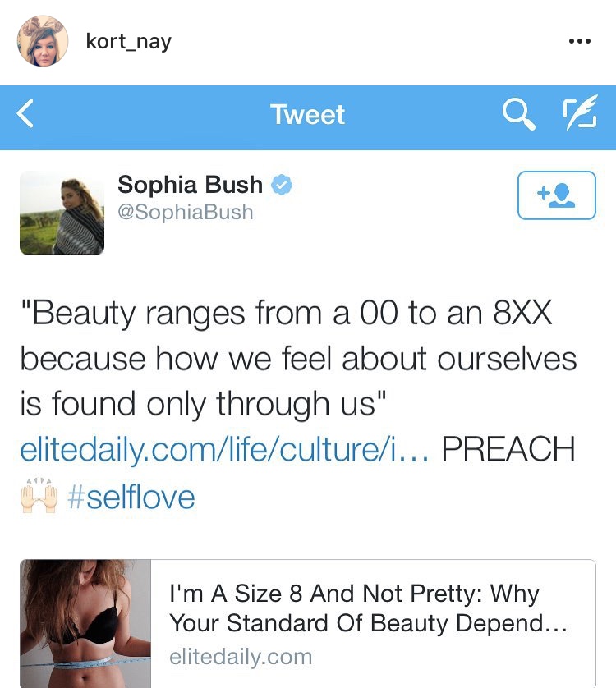
Task: Click the kort_nay username
Action: click(x=128, y=42)
